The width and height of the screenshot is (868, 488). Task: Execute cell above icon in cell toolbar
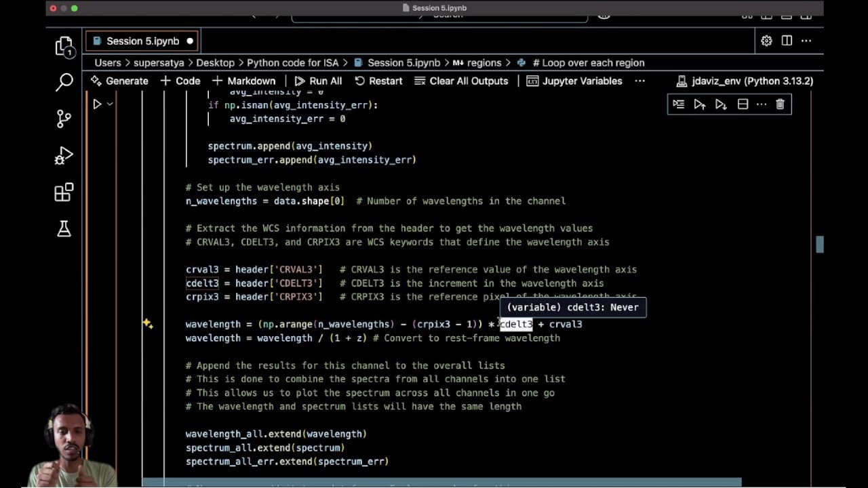click(699, 104)
